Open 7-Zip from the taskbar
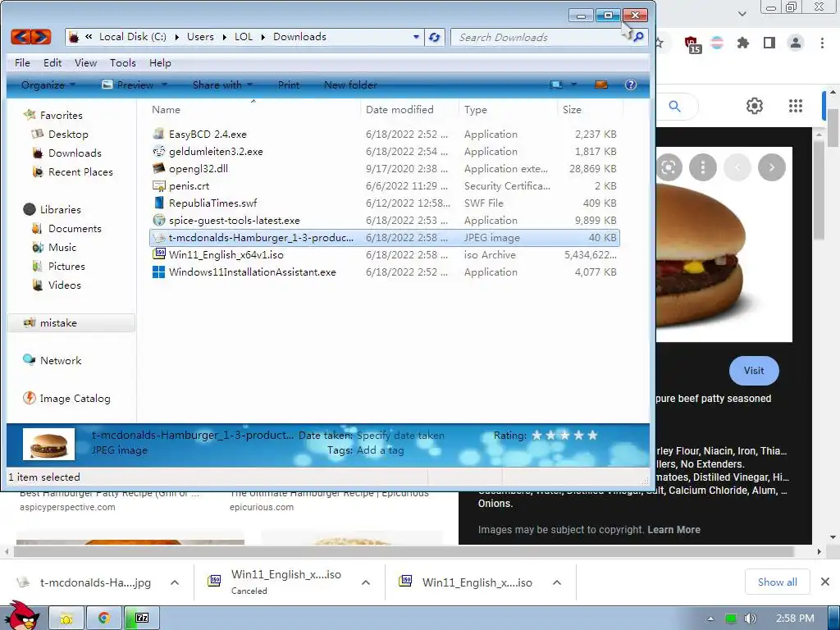840x630 pixels. (x=142, y=618)
